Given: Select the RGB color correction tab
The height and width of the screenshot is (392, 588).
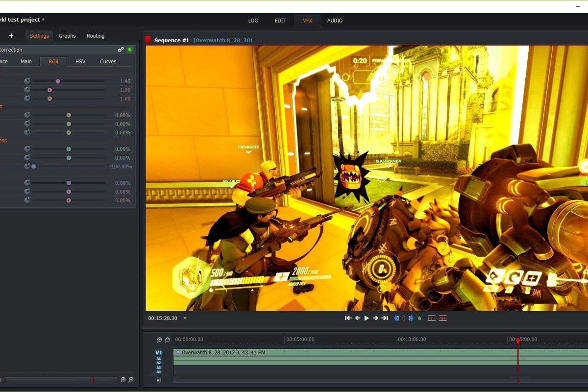Looking at the screenshot, I should [53, 61].
